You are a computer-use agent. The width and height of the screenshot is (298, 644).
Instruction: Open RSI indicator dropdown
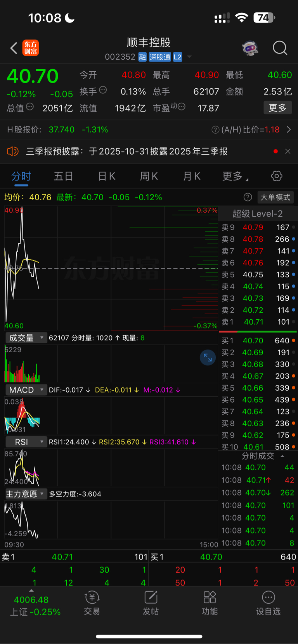26,442
